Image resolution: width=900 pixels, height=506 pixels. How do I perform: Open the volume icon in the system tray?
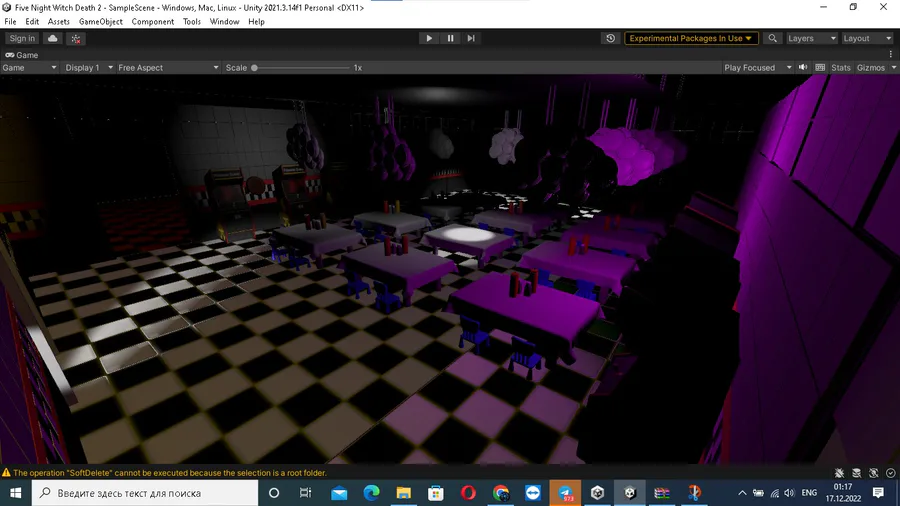(x=789, y=493)
